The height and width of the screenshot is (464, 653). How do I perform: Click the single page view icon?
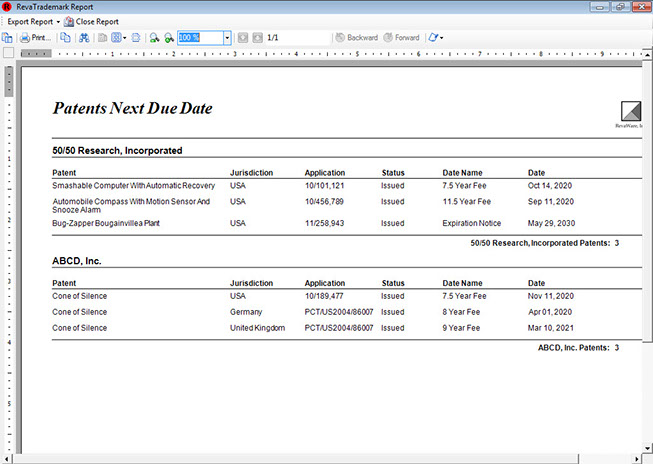101,38
